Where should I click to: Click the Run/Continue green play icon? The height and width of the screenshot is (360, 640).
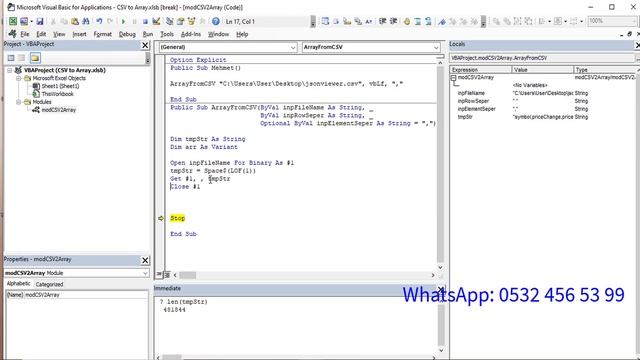[123, 21]
